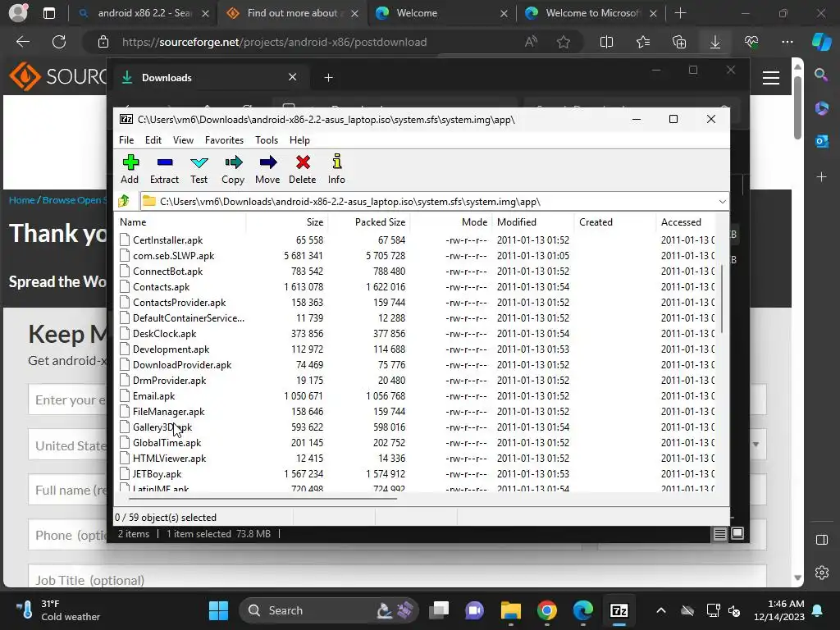Show hidden system tray icons

pos(661,610)
